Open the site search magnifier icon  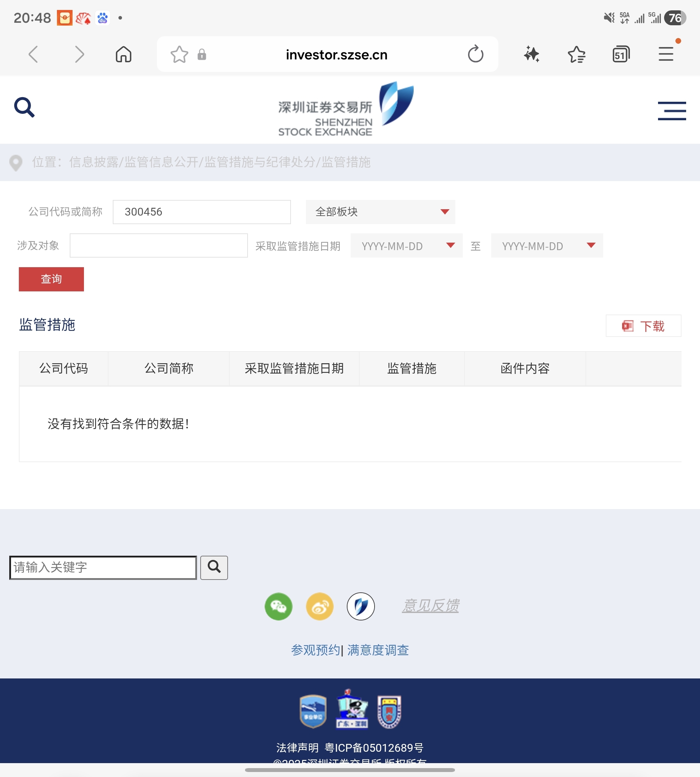[24, 107]
